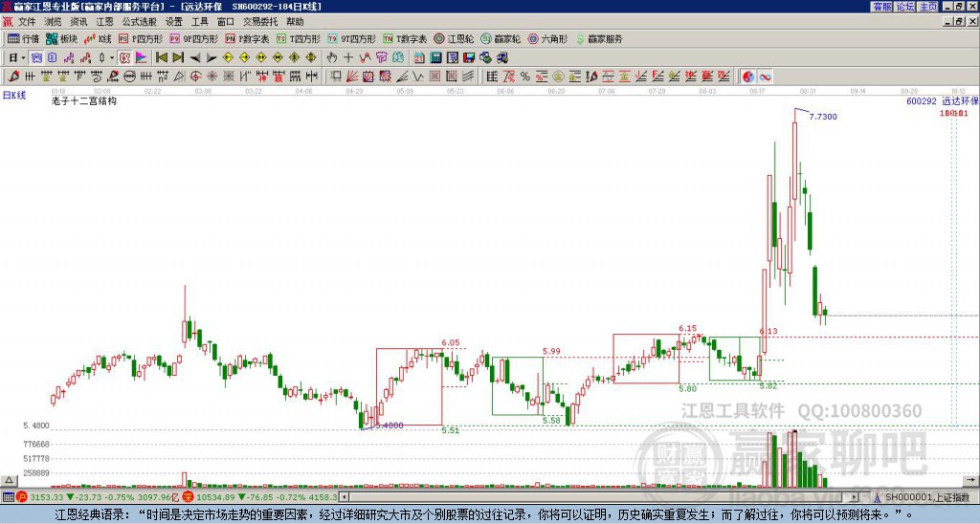Select the red target circle tool
This screenshot has width=980, height=524.
pyautogui.click(x=195, y=76)
